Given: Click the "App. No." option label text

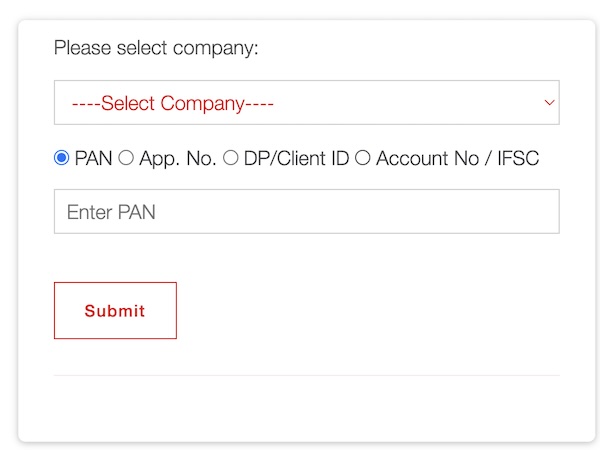Looking at the screenshot, I should coord(177,158).
